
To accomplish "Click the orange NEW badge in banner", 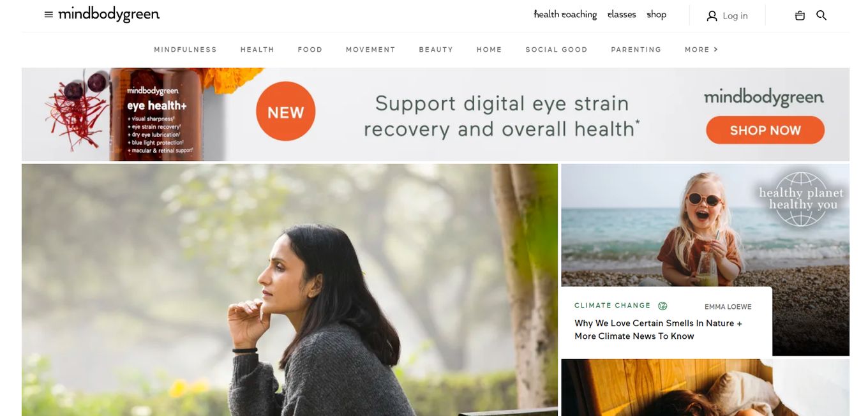I will [x=285, y=112].
